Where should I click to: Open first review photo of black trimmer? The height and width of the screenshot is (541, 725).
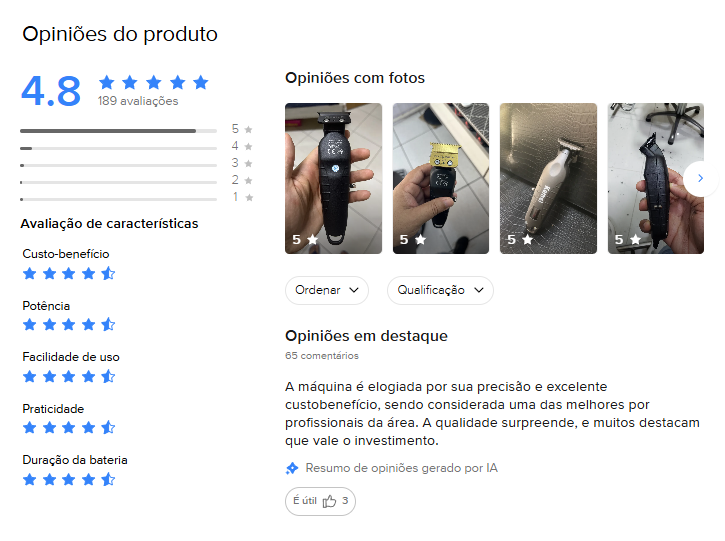[333, 178]
